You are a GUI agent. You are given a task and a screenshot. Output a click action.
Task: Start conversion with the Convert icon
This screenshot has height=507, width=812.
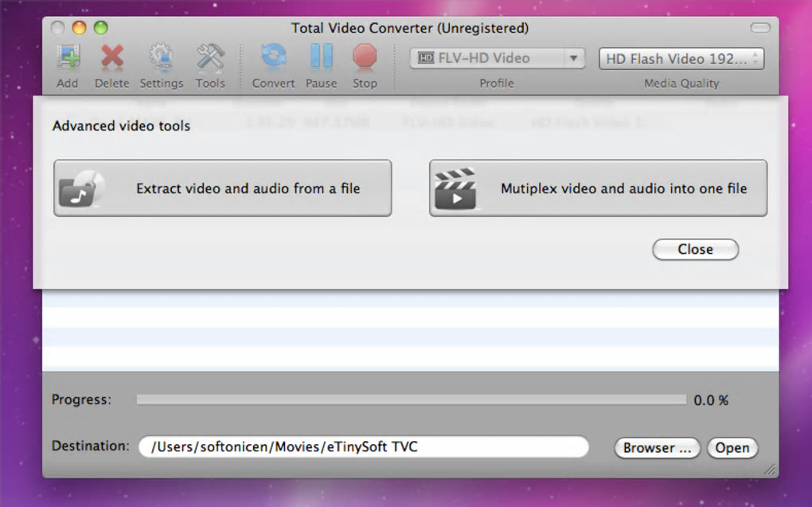(273, 57)
